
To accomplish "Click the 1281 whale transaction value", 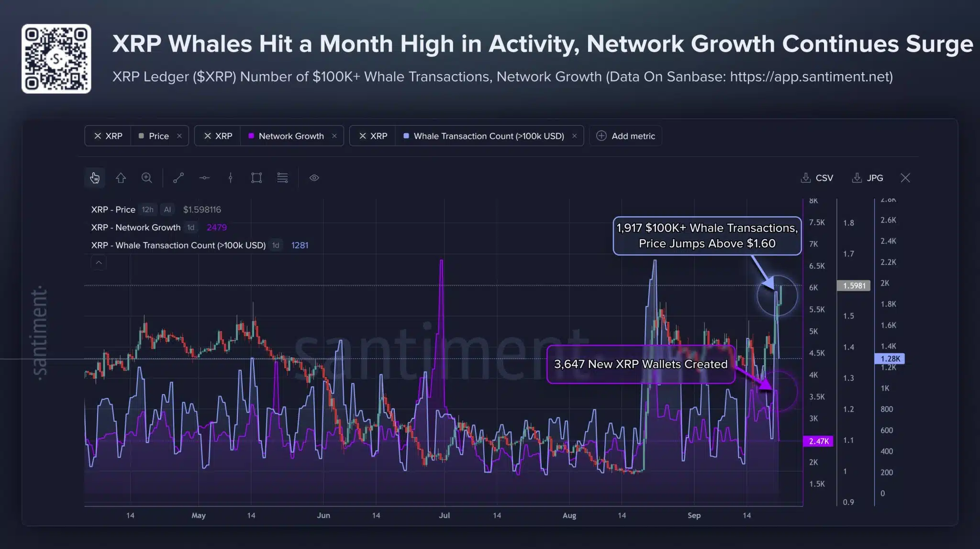I will [300, 245].
